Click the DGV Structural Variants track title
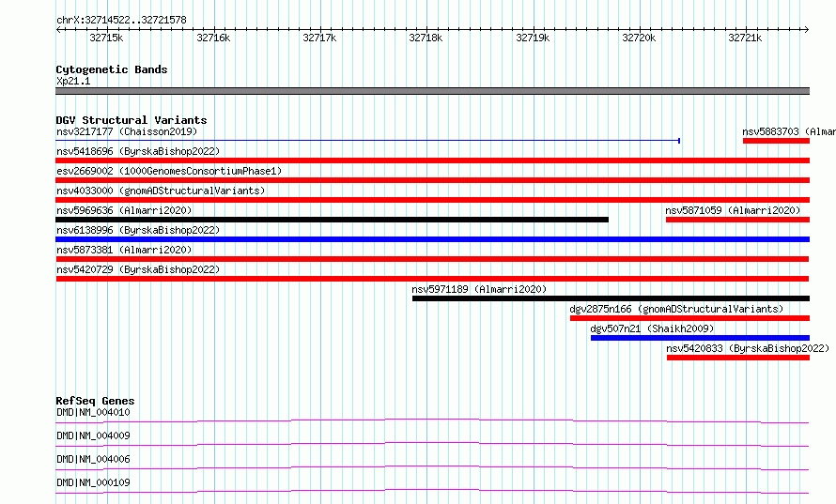Image resolution: width=836 pixels, height=504 pixels. pos(132,120)
